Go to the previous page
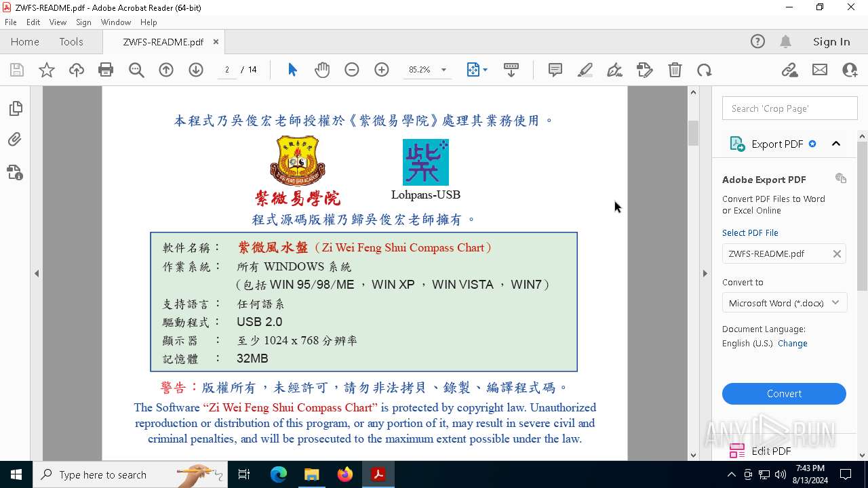Screen dimensions: 868x488 [x=166, y=70]
